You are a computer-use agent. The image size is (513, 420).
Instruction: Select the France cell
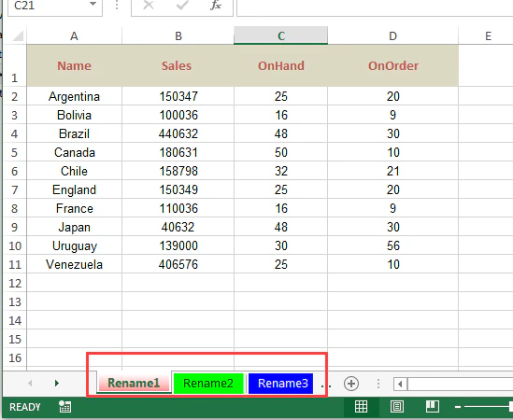click(x=74, y=208)
